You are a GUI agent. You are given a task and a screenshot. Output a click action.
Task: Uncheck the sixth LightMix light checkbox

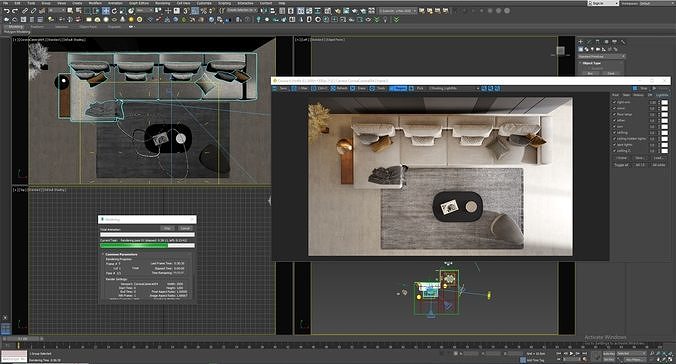(x=615, y=132)
